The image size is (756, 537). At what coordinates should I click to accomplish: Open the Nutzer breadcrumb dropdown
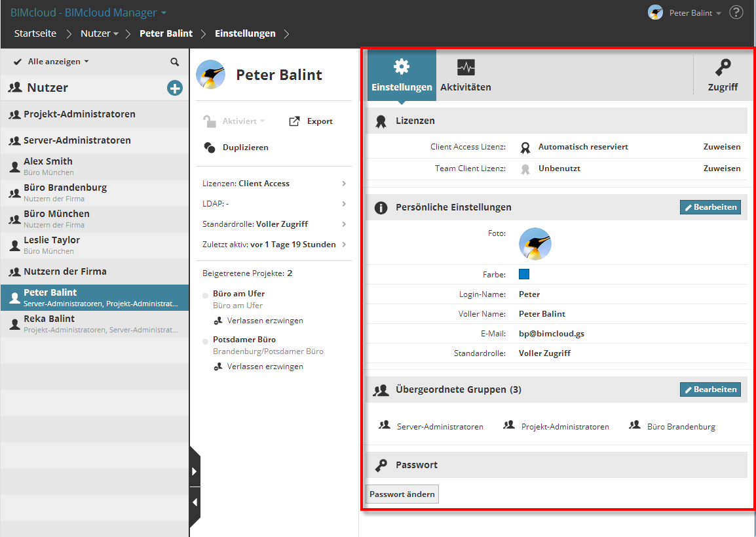tap(116, 34)
